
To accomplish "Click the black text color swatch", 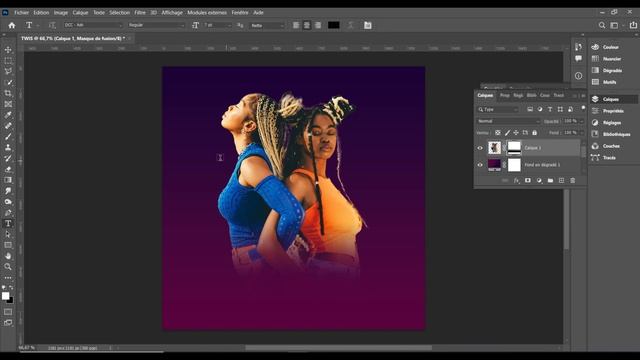I will (x=333, y=25).
